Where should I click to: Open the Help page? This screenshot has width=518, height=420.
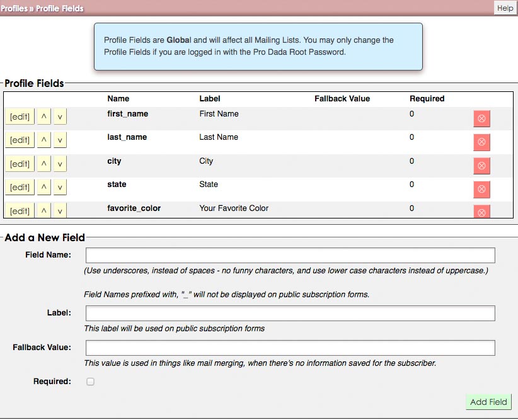(x=505, y=8)
